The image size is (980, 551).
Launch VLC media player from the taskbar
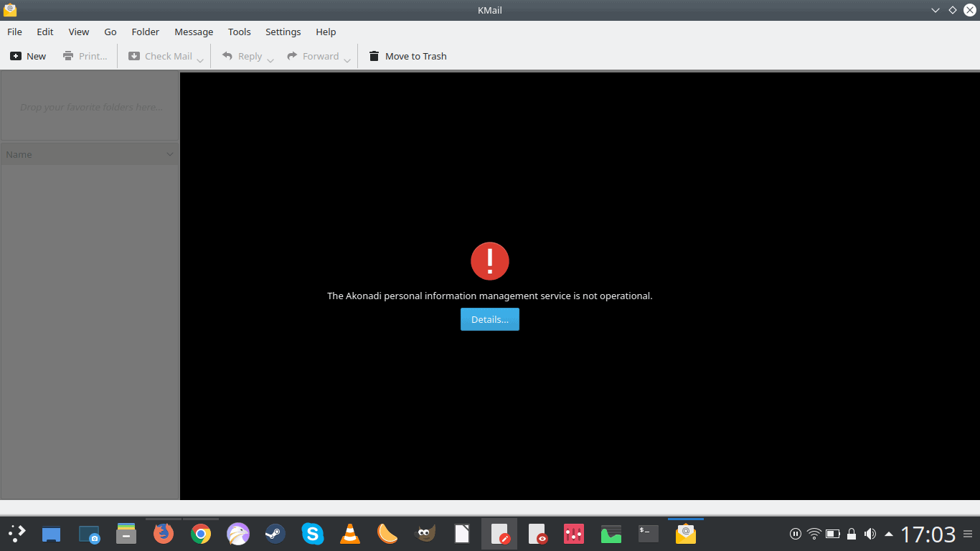[x=350, y=534]
